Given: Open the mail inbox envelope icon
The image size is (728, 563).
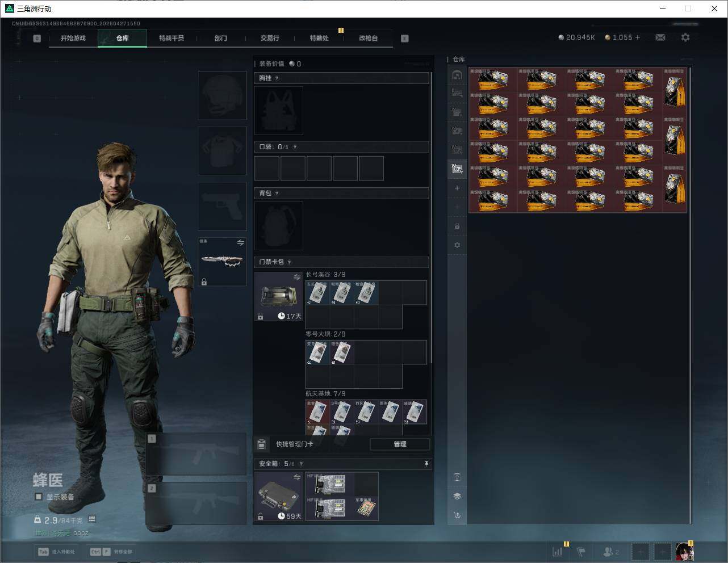Looking at the screenshot, I should click(x=660, y=37).
